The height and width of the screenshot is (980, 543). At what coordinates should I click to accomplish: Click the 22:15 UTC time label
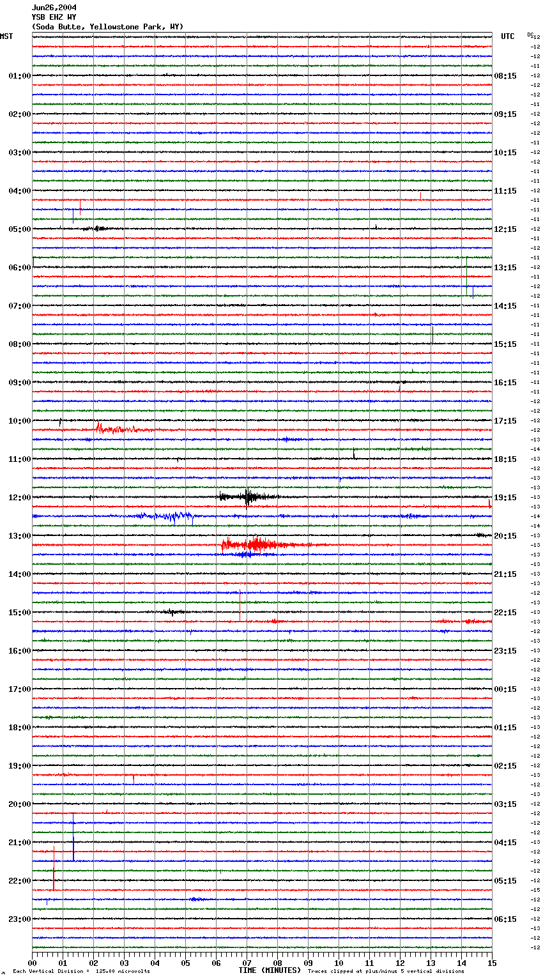click(x=505, y=613)
